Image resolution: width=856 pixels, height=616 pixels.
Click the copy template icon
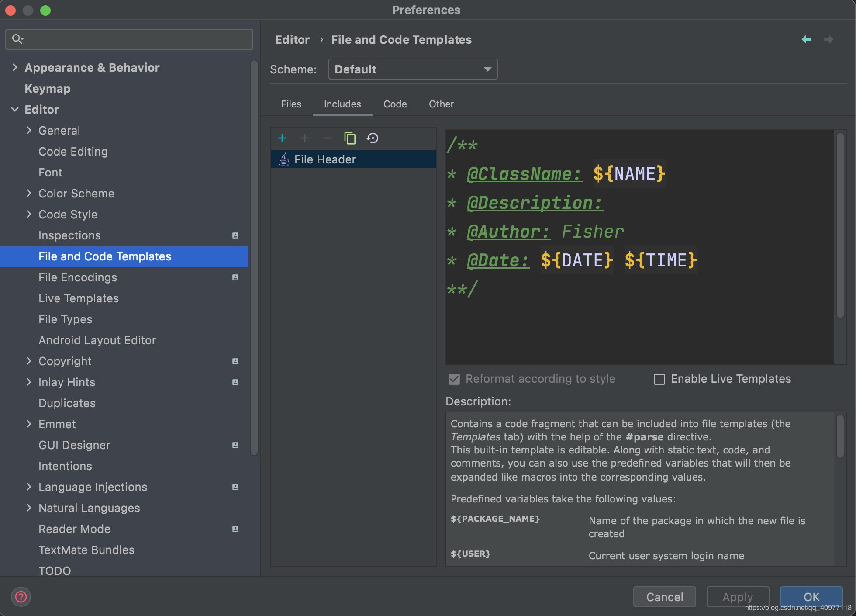349,138
